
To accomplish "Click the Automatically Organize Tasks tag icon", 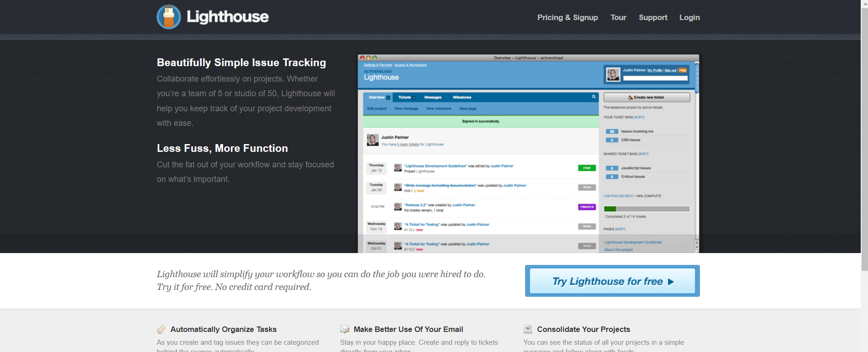I will coord(161,329).
